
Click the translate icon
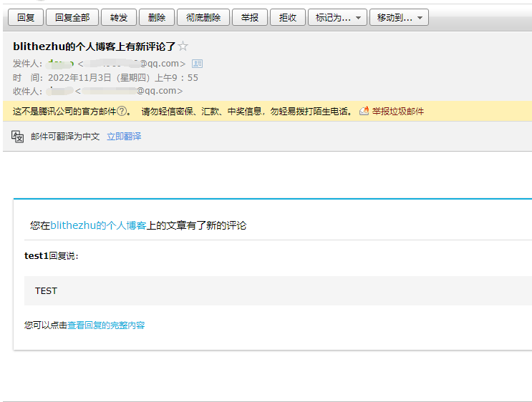click(x=18, y=136)
